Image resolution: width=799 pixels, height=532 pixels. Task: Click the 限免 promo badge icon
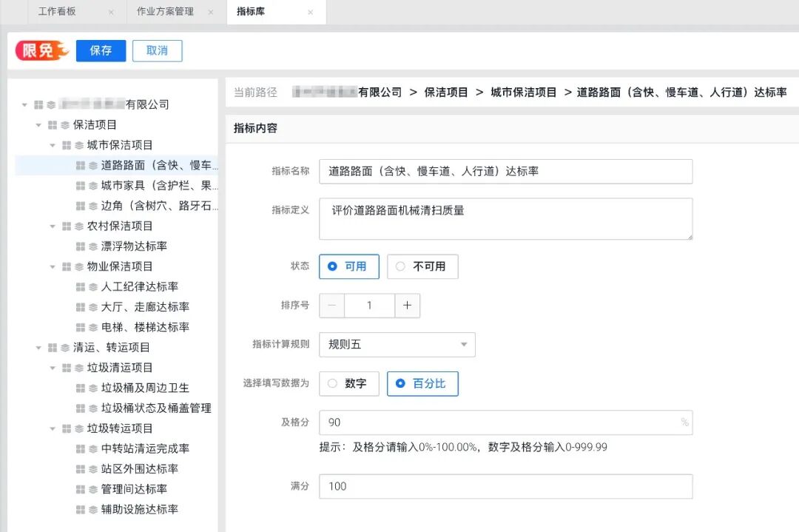tap(41, 50)
